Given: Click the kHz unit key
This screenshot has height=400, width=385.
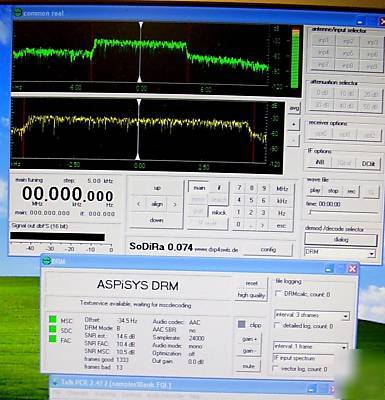Looking at the screenshot, I should click(282, 201).
